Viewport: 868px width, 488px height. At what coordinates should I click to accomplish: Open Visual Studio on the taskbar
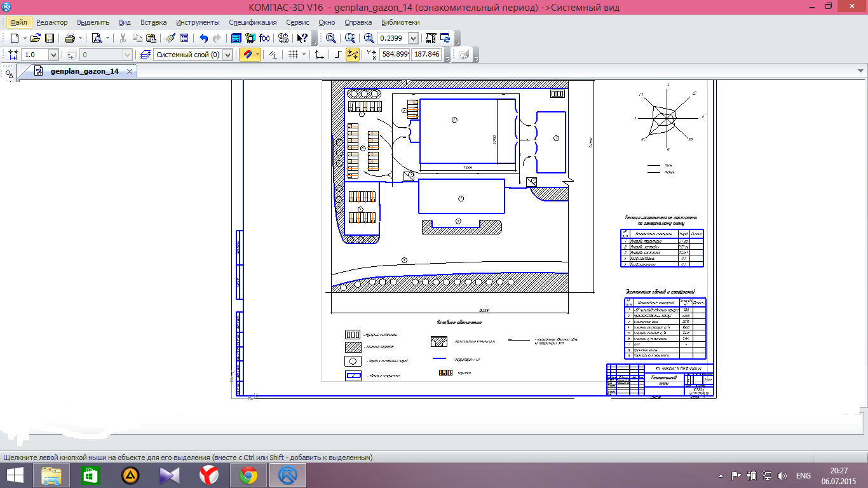coord(170,475)
